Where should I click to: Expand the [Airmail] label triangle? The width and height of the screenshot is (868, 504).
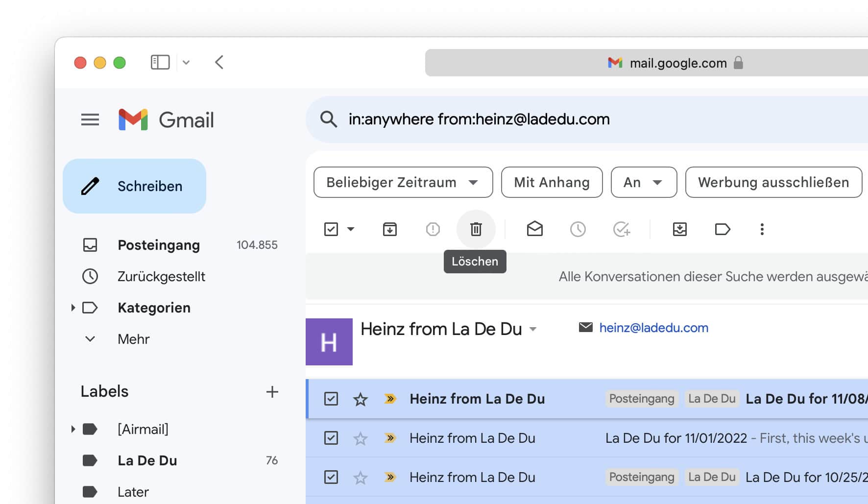tap(73, 429)
